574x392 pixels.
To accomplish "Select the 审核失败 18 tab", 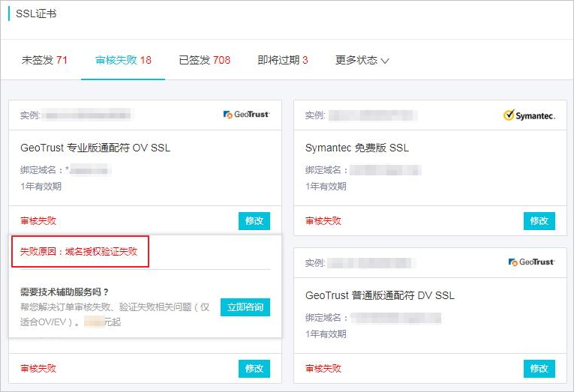I will 123,60.
